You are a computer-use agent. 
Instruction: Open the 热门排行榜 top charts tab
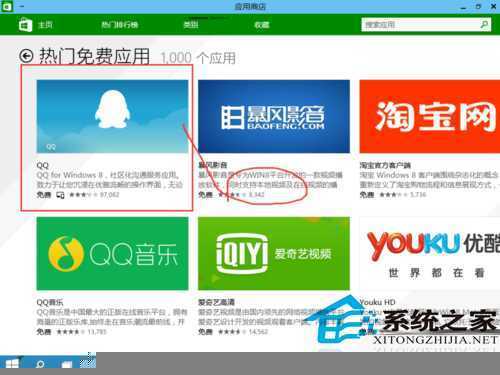click(x=120, y=25)
